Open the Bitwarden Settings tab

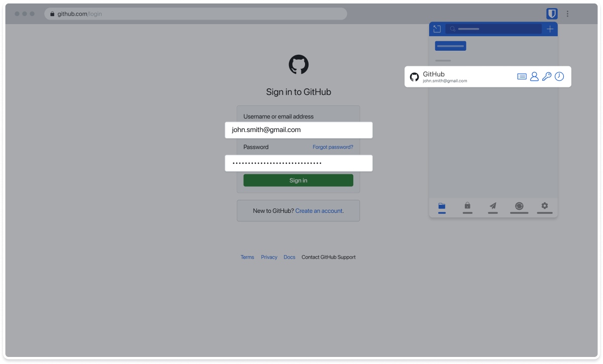pyautogui.click(x=545, y=207)
